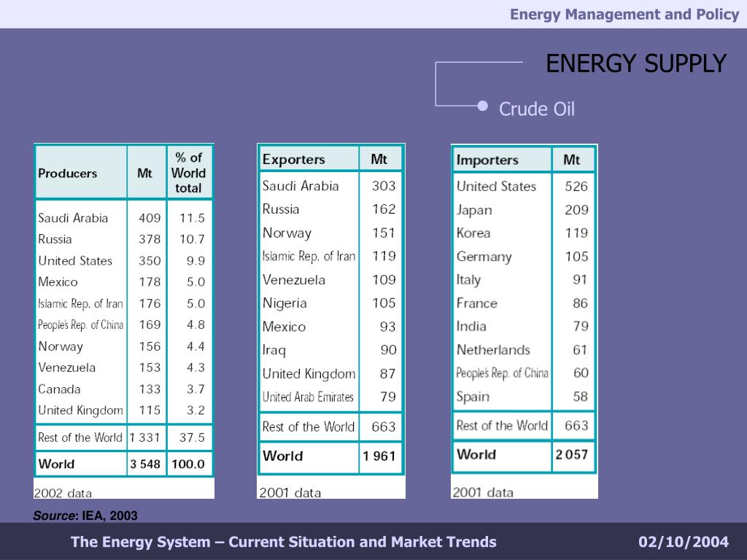747x560 pixels.
Task: Click the bullet dot beside Crude Oil
Action: (483, 106)
